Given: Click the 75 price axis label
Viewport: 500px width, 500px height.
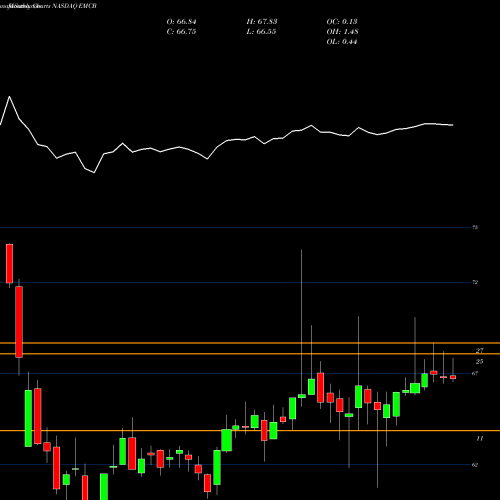Looking at the screenshot, I should pyautogui.click(x=475, y=228).
